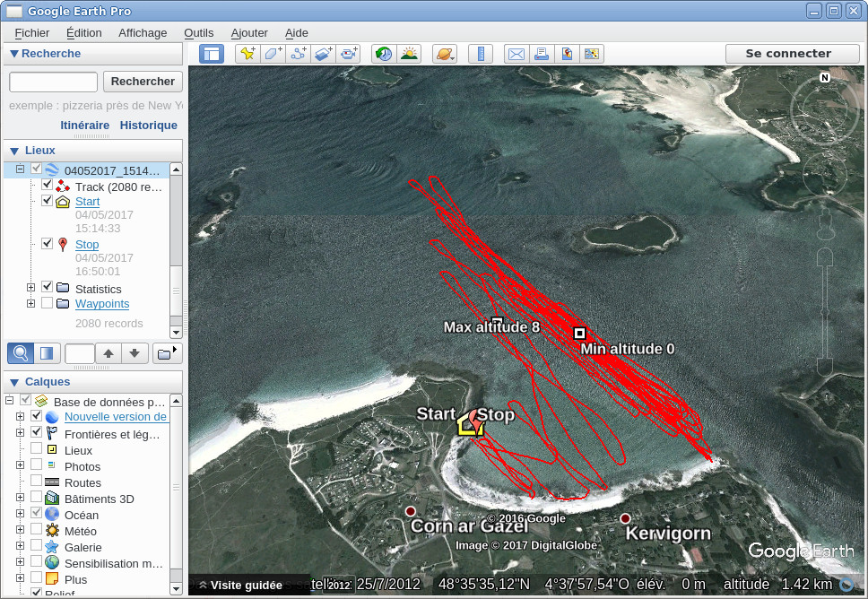Enable the Waypoints folder checkbox

[x=47, y=303]
